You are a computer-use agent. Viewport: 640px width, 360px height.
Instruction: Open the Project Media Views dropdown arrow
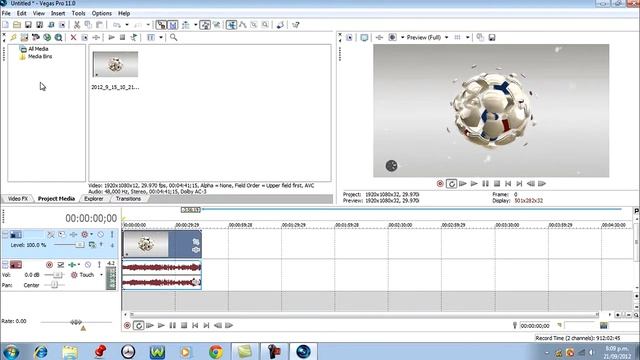[161, 38]
